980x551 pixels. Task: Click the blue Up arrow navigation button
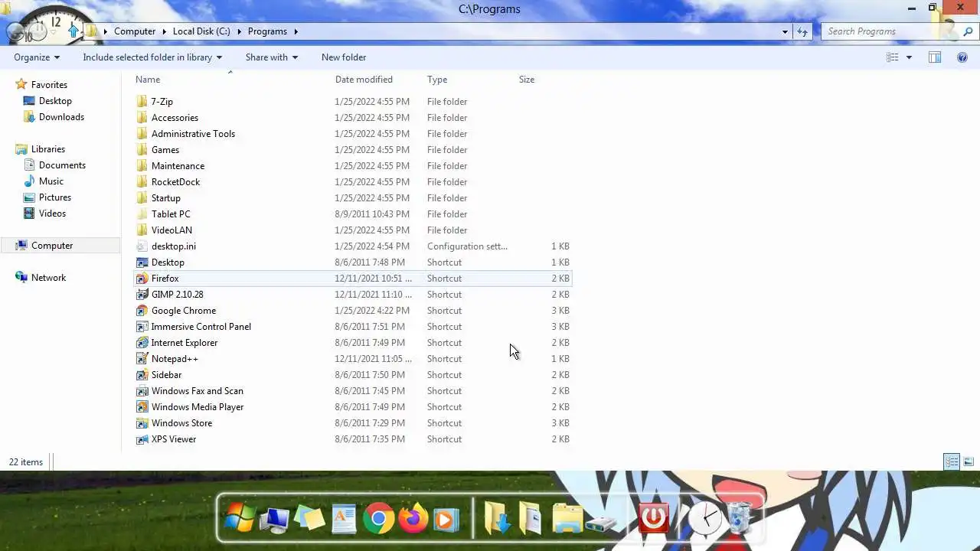[73, 31]
